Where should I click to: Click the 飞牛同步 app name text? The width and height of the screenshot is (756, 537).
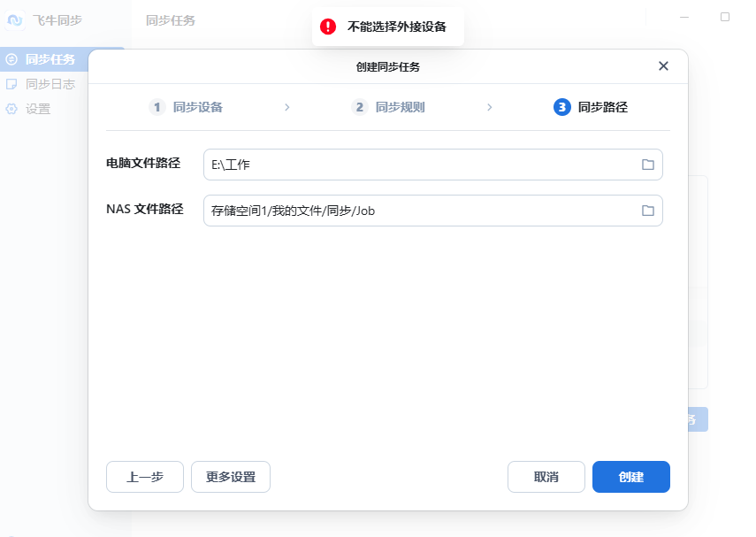[57, 20]
